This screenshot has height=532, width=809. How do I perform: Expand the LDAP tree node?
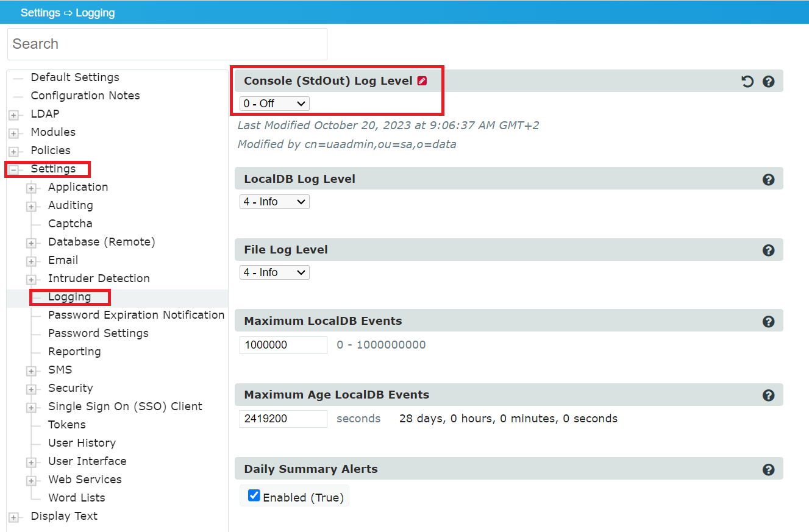tap(13, 115)
